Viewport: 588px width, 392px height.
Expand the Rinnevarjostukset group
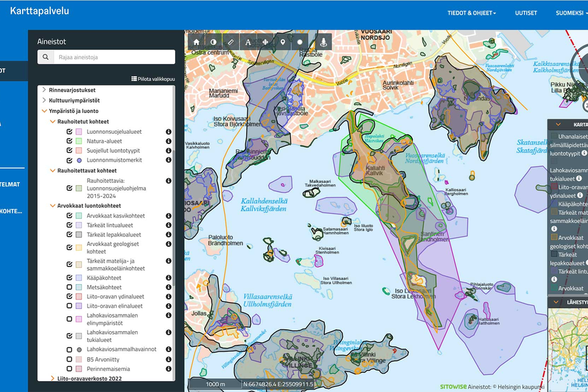click(44, 90)
